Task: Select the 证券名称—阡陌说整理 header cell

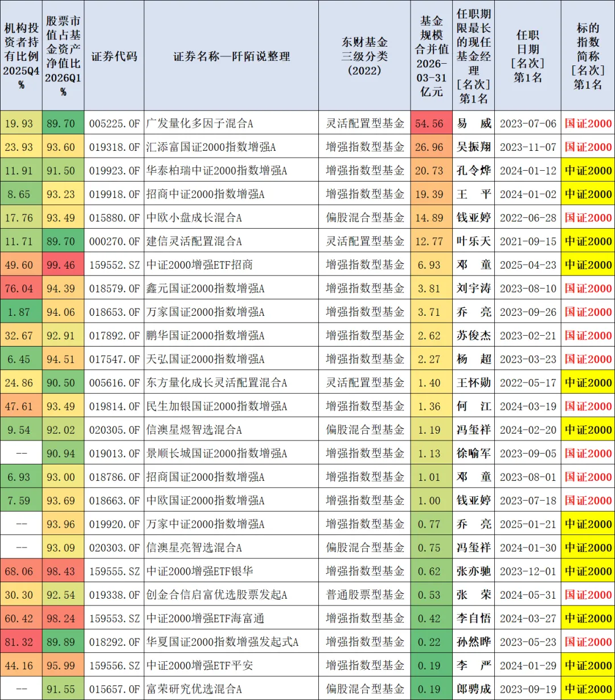Action: point(232,56)
